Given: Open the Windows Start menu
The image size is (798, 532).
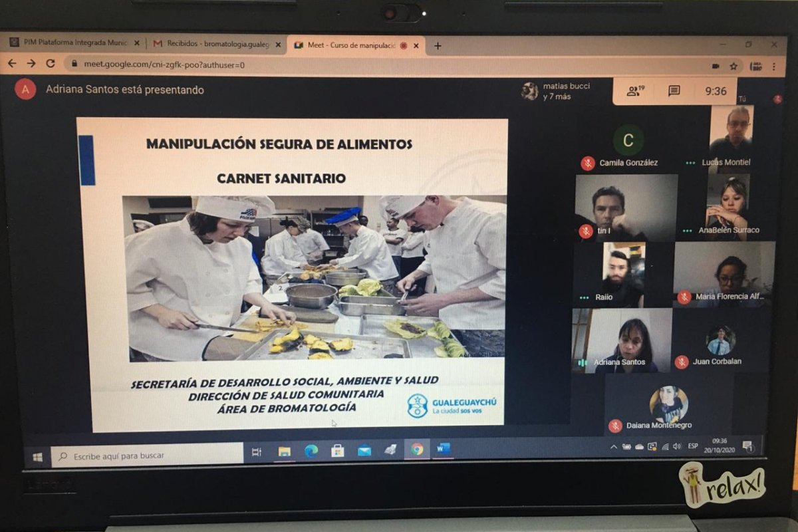Looking at the screenshot, I should click(37, 457).
